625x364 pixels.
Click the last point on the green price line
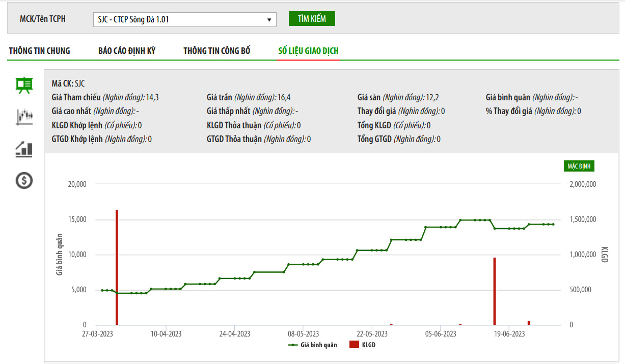[553, 224]
